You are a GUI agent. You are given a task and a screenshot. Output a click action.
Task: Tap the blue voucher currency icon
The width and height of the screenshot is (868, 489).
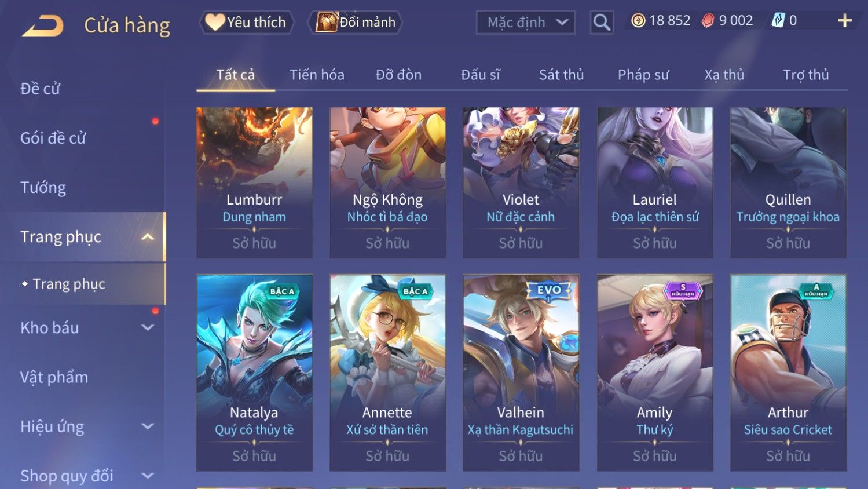pos(777,21)
